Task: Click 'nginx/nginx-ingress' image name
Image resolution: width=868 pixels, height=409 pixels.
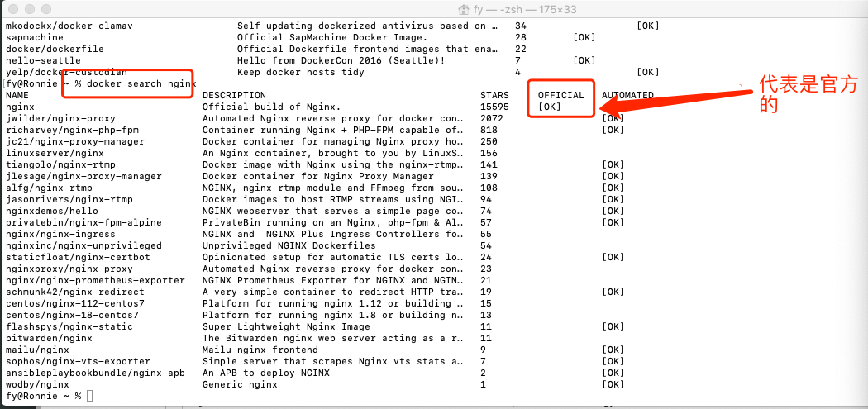Action: 60,234
